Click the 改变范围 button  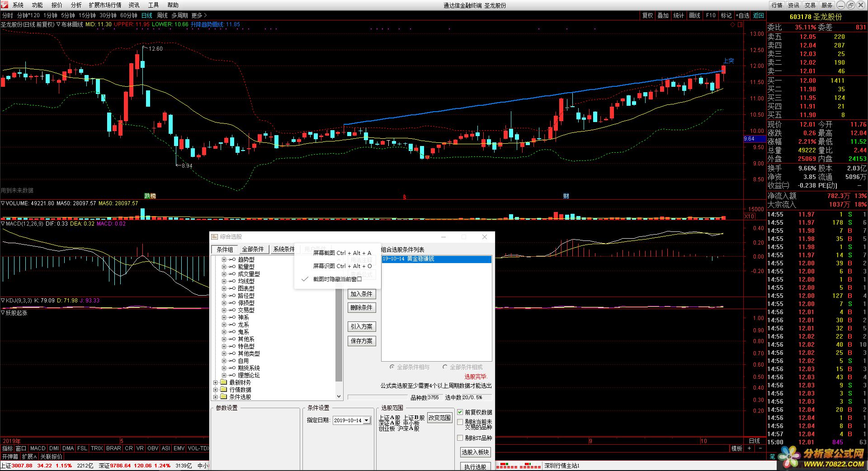pyautogui.click(x=439, y=418)
